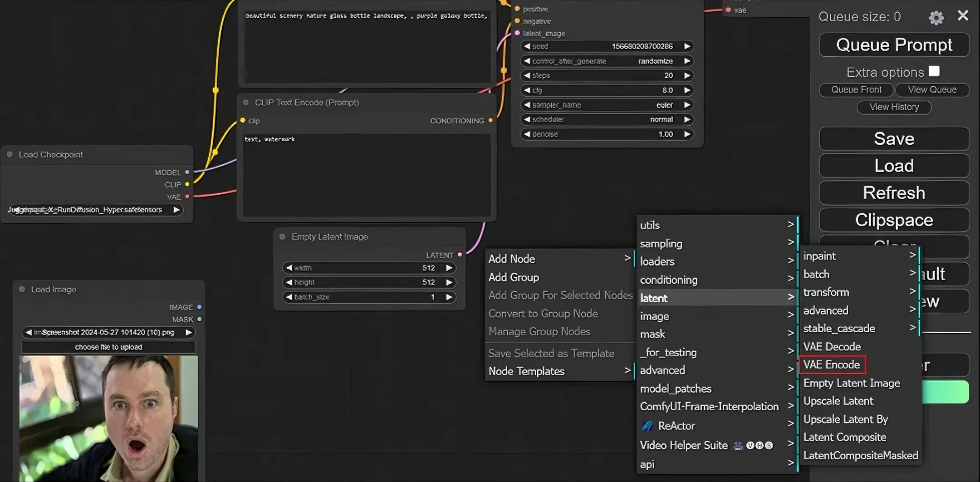Viewport: 980px width, 482px height.
Task: Decrease height in Empty Latent Image
Action: pos(289,282)
